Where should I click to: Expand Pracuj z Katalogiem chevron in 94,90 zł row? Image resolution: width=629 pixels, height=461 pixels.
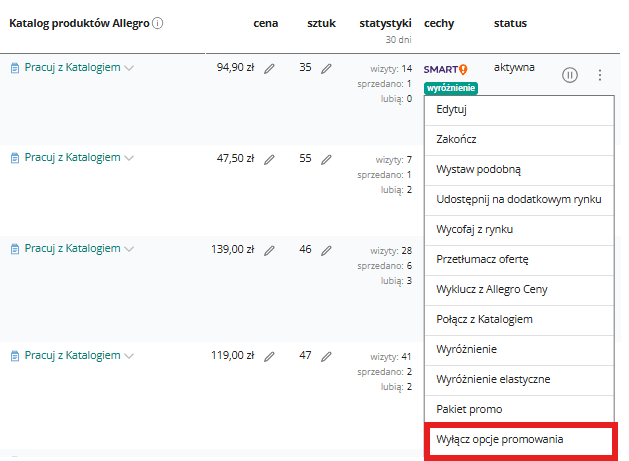129,68
